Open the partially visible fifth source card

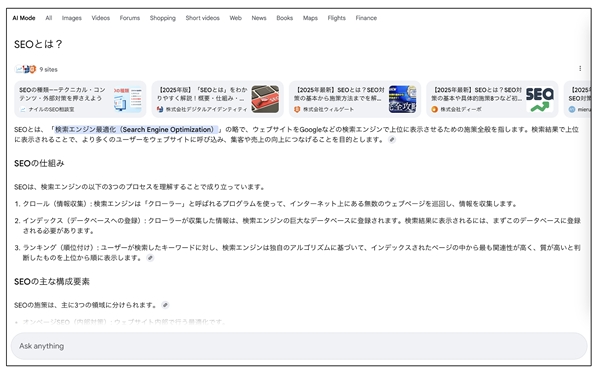tap(577, 99)
